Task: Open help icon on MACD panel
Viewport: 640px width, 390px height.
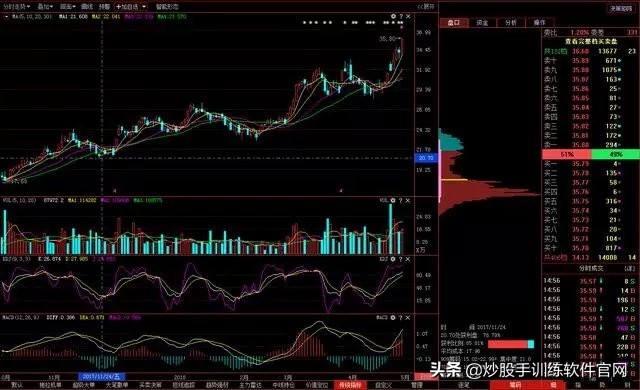Action: point(401,317)
